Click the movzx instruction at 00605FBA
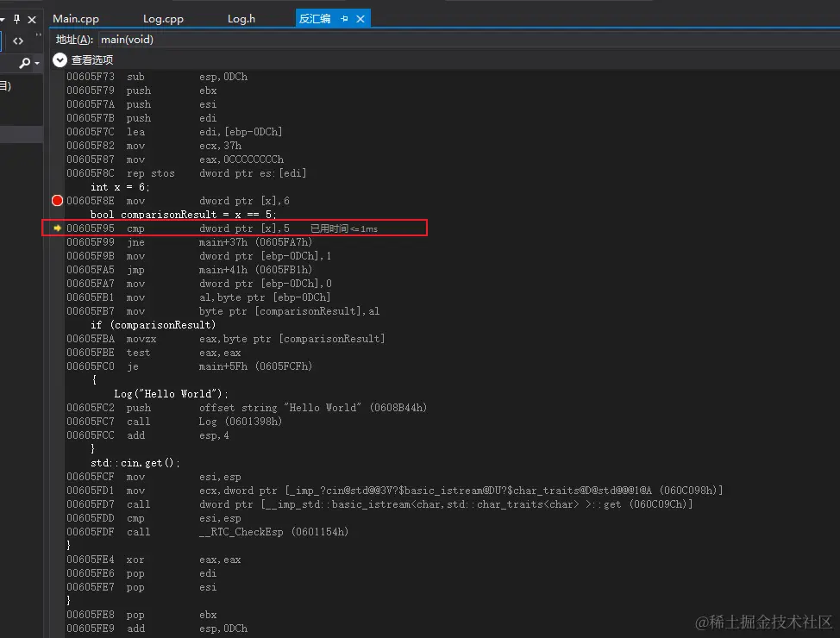 tap(226, 339)
